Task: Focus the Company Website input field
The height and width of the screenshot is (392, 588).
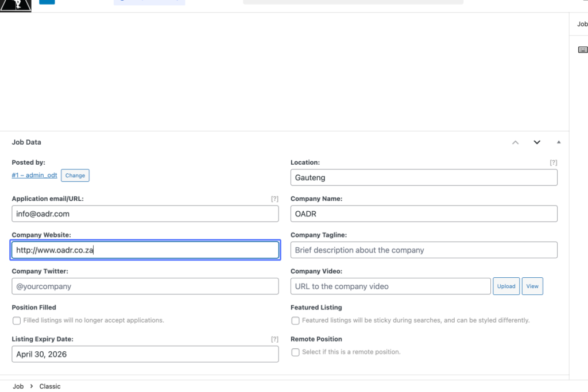Action: [145, 250]
